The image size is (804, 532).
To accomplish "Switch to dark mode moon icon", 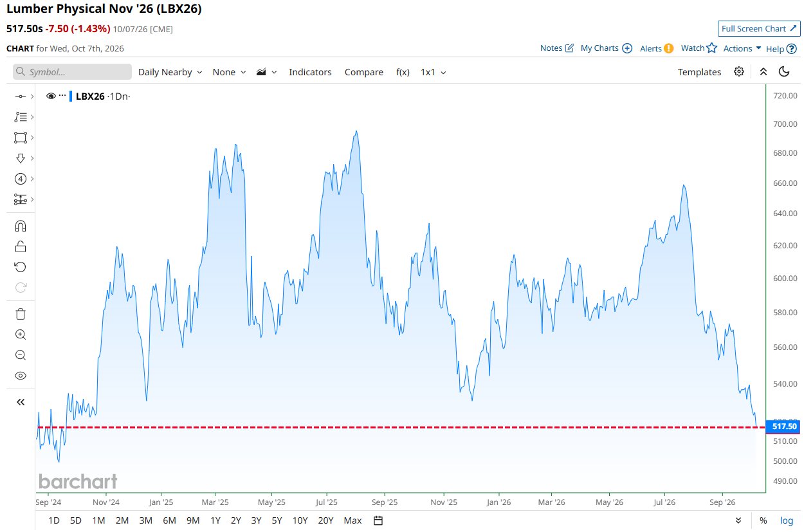I will point(784,71).
